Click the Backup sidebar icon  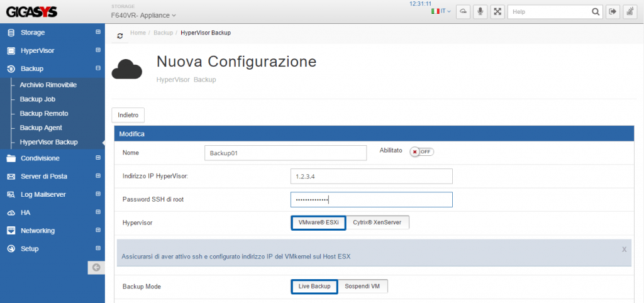coord(11,69)
